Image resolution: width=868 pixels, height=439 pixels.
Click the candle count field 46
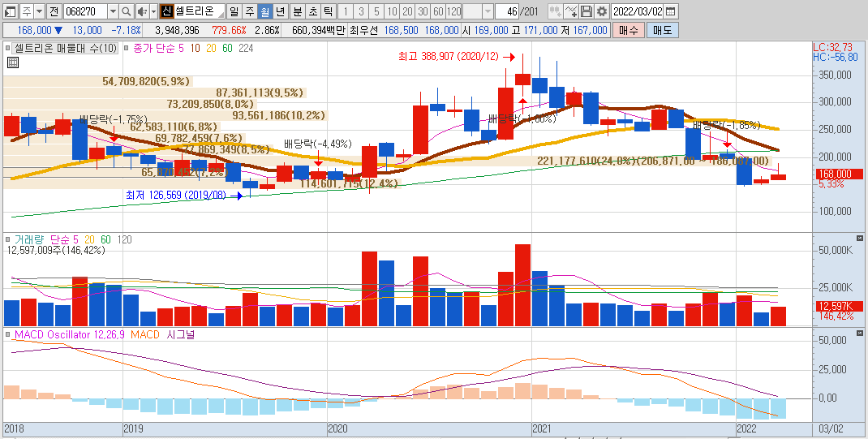(x=506, y=11)
